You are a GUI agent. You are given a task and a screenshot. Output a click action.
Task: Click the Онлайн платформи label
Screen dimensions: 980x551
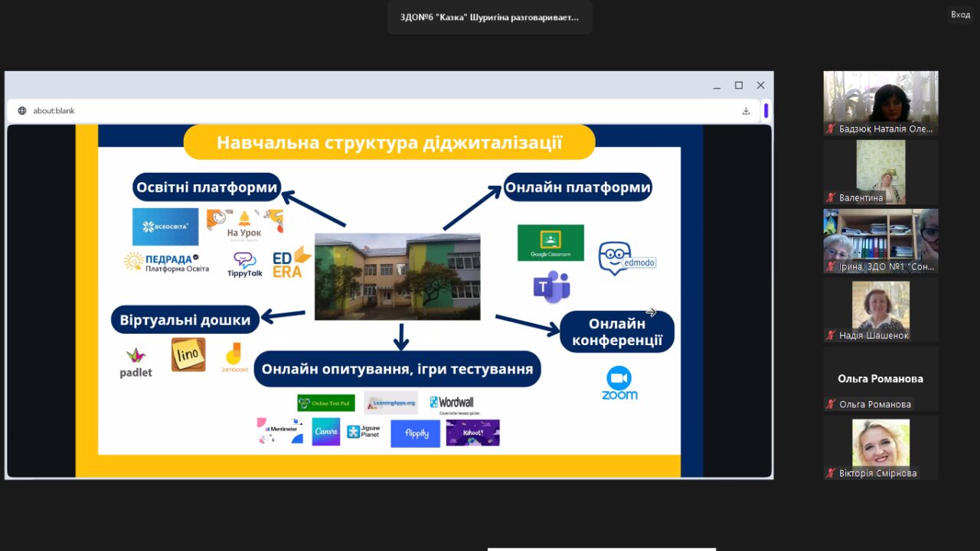[577, 187]
